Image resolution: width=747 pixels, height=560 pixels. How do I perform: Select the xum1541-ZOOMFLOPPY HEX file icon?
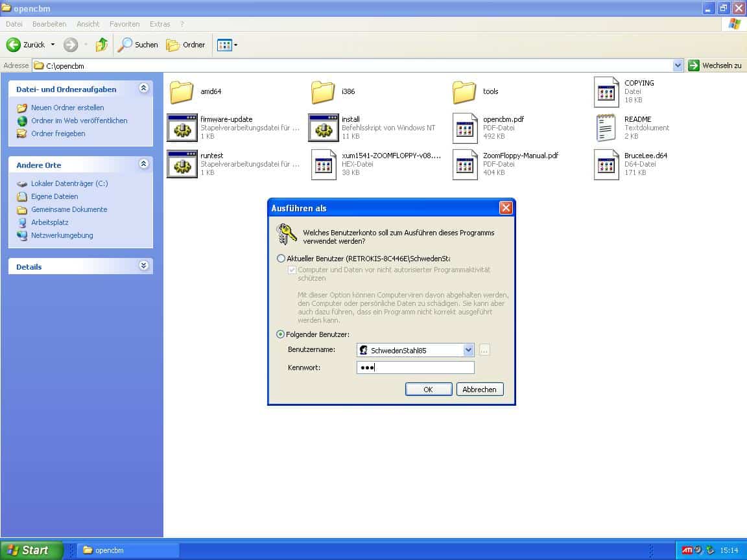point(324,164)
